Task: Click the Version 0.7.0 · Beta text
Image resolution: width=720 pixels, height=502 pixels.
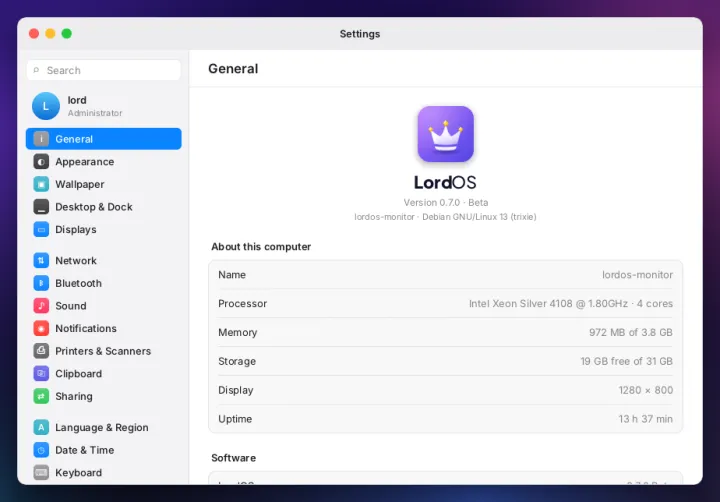Action: (x=445, y=203)
